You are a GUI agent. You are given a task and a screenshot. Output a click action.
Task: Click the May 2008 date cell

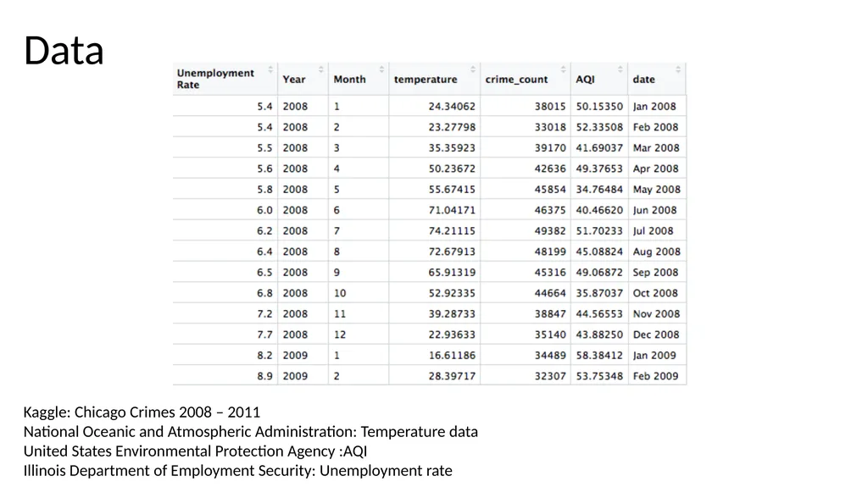coord(657,189)
